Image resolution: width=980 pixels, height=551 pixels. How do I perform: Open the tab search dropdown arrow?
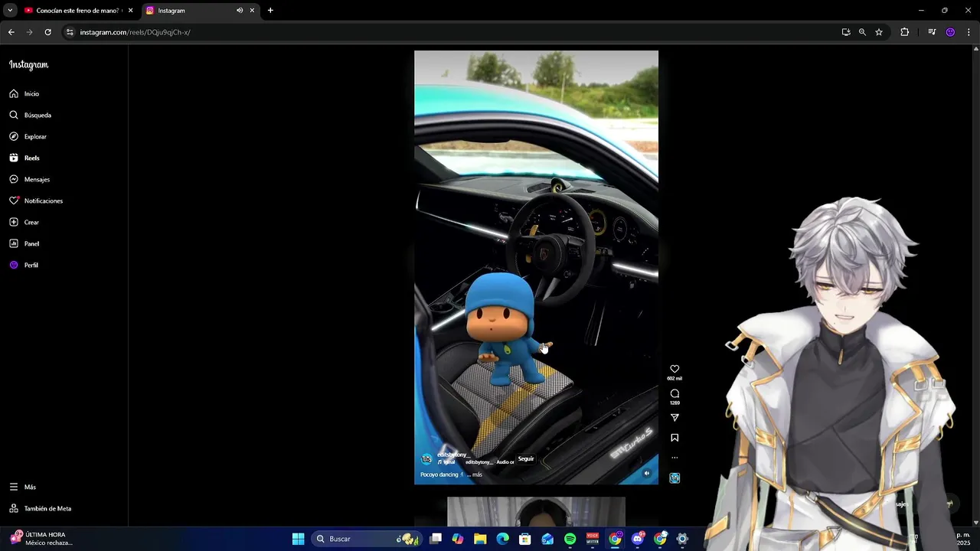pyautogui.click(x=10, y=11)
